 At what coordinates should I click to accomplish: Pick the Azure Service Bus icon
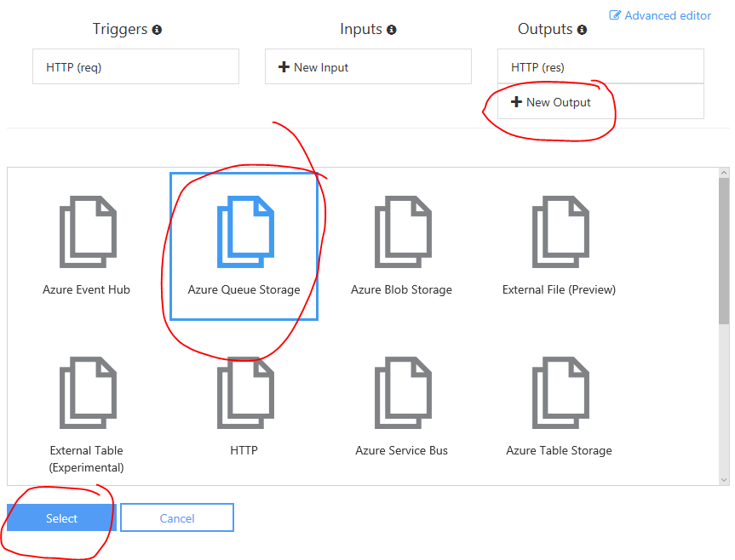[402, 393]
